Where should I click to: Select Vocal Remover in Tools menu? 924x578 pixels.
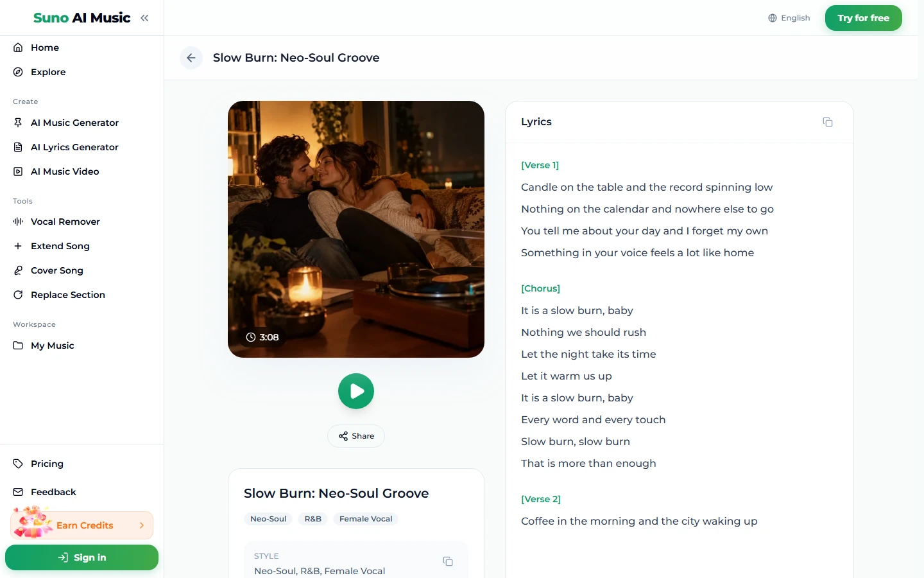(x=65, y=222)
